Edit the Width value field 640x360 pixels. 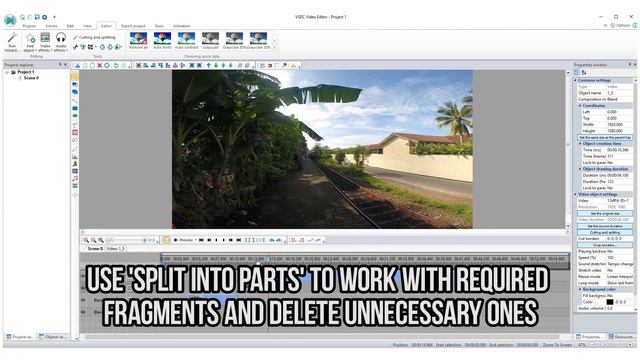coord(619,124)
